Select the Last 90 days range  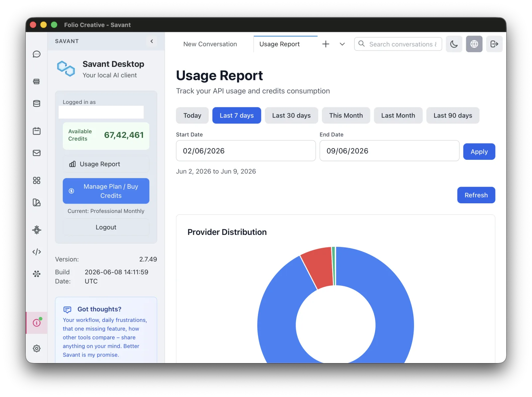pos(453,115)
